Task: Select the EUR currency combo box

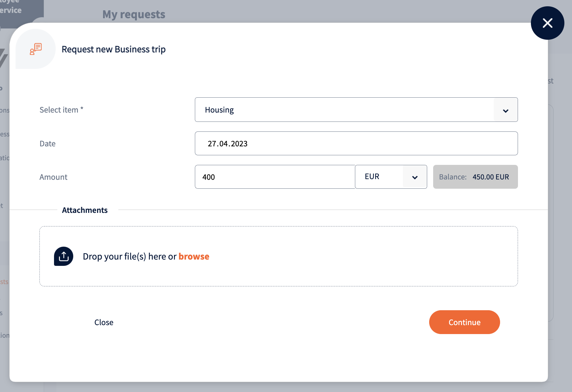Action: [x=379, y=177]
